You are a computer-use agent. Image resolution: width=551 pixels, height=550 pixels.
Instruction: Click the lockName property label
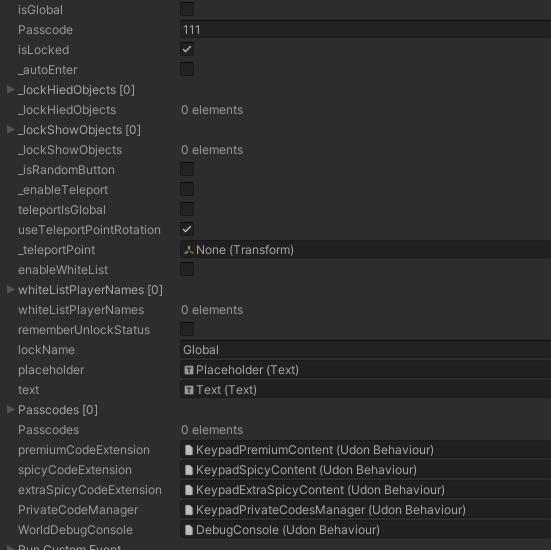46,350
